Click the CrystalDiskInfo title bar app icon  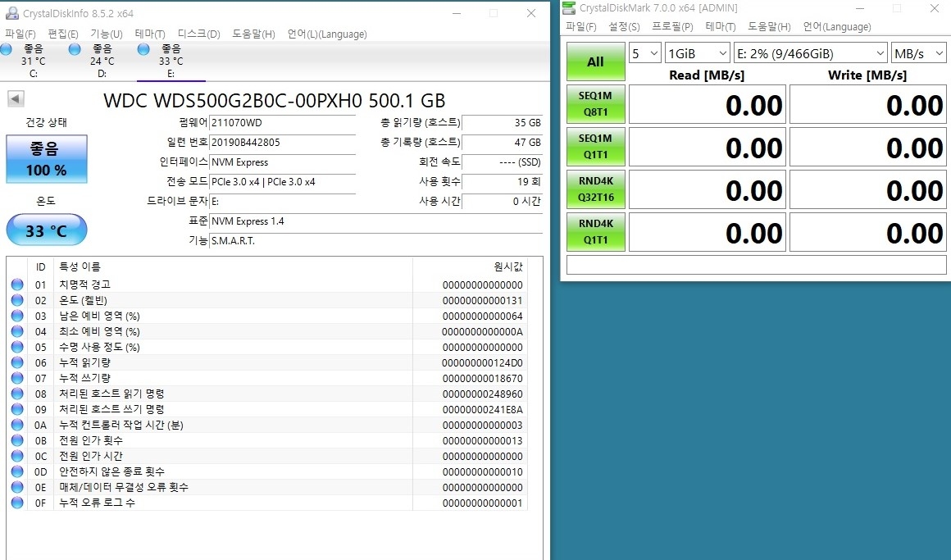pyautogui.click(x=11, y=13)
